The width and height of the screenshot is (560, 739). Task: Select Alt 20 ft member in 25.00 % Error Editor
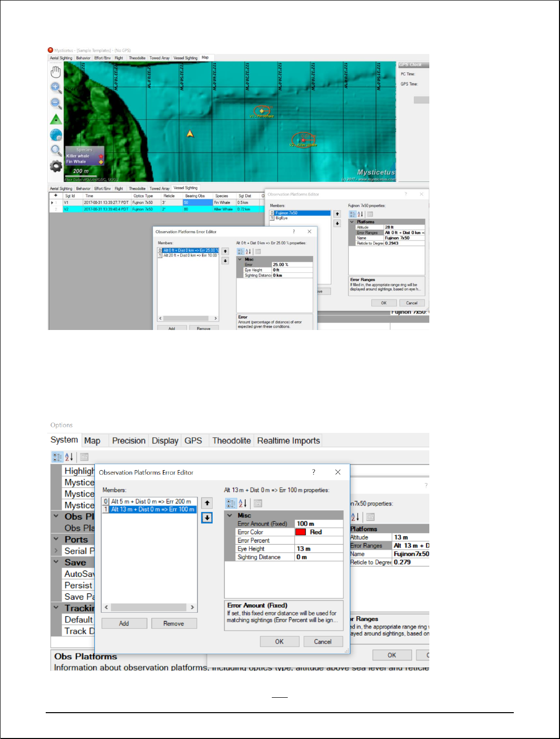pos(188,255)
